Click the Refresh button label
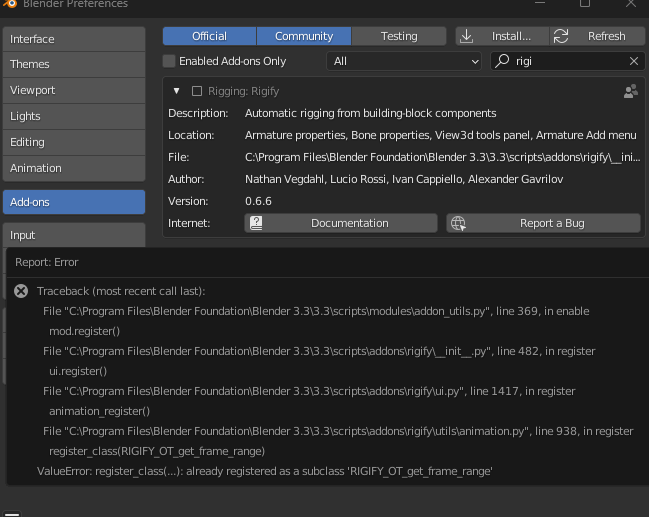Image resolution: width=649 pixels, height=517 pixels. click(x=606, y=36)
